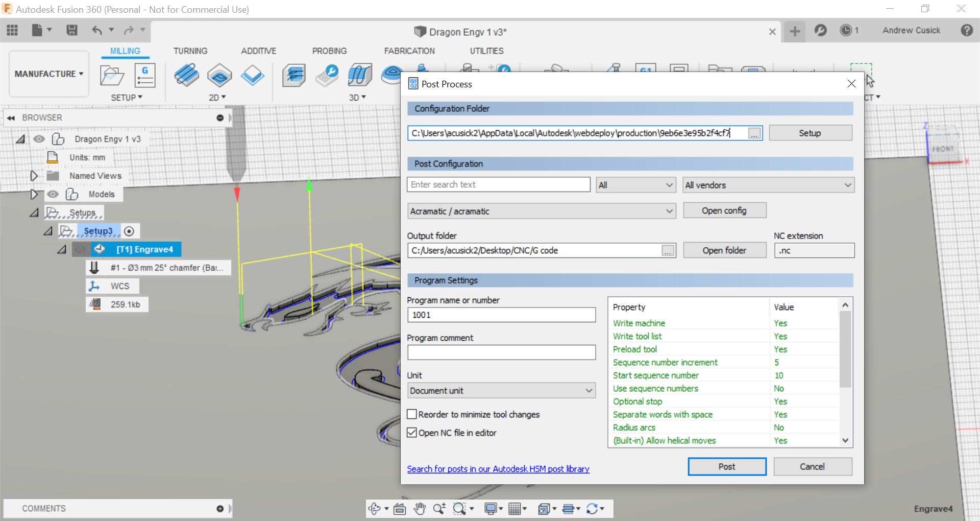Click the New Setup folder icon

pyautogui.click(x=112, y=76)
